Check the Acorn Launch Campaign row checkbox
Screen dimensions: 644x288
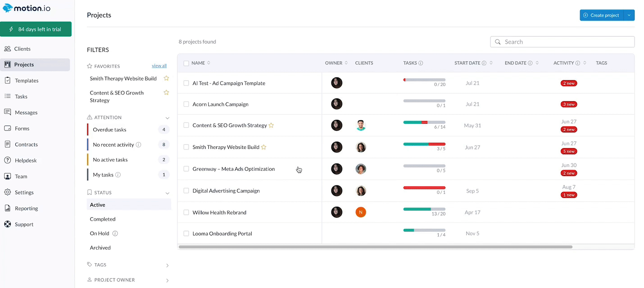(186, 104)
